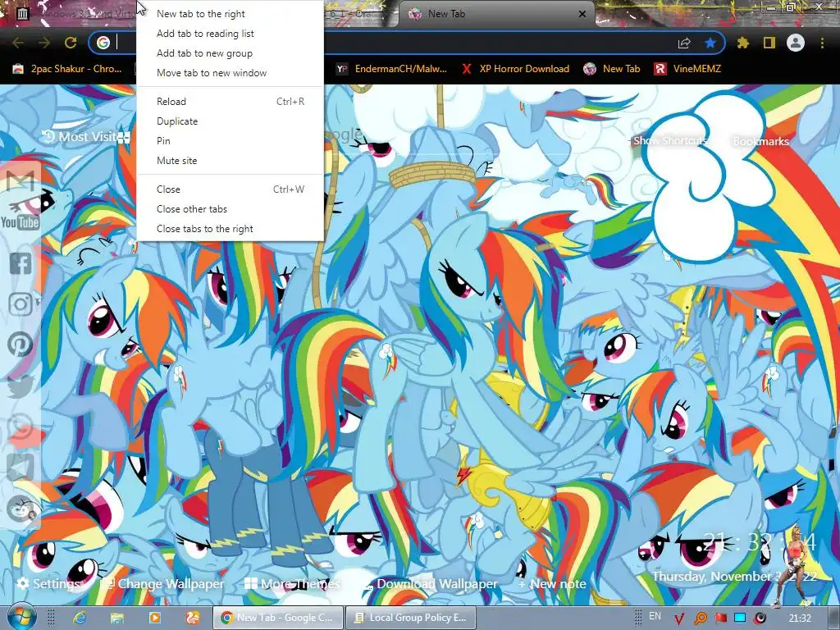Image resolution: width=840 pixels, height=630 pixels.
Task: Open media player taskbar icon
Action: [155, 618]
